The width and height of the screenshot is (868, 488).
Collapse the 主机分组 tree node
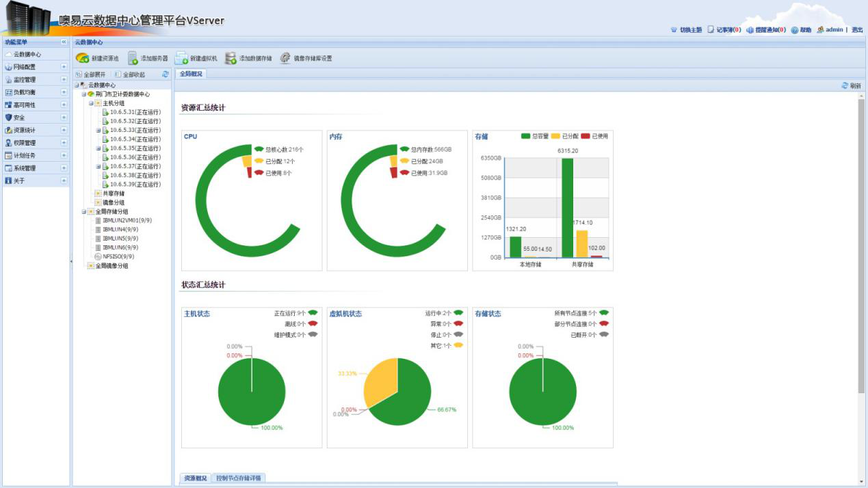[91, 103]
